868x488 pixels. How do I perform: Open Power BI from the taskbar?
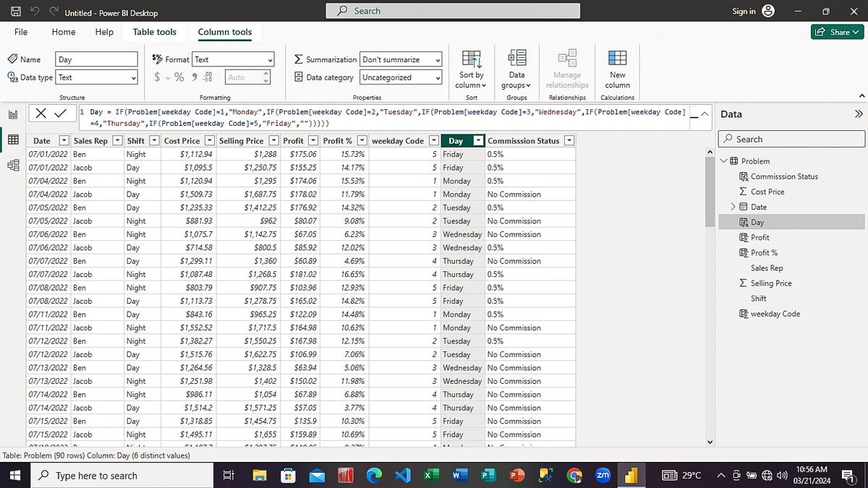tap(630, 475)
